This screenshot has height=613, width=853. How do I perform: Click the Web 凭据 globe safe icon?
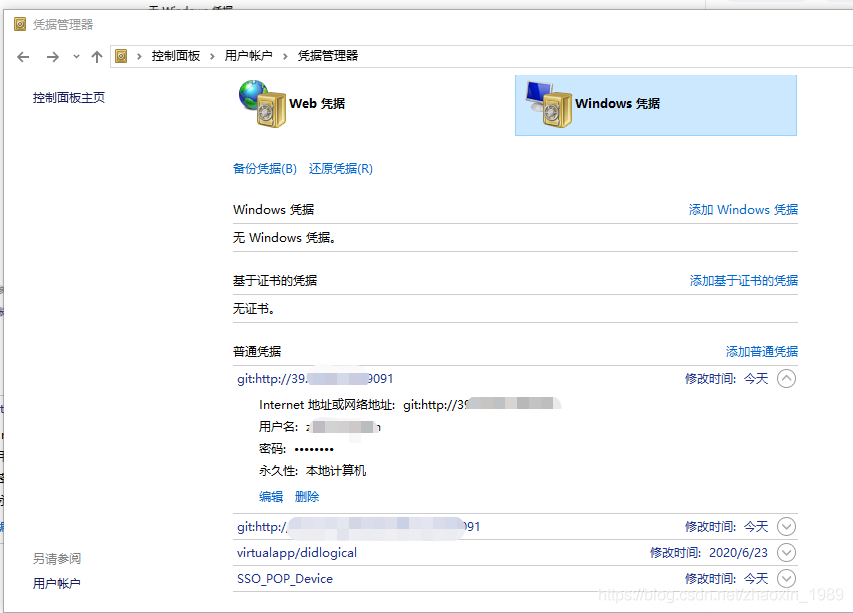(x=262, y=103)
